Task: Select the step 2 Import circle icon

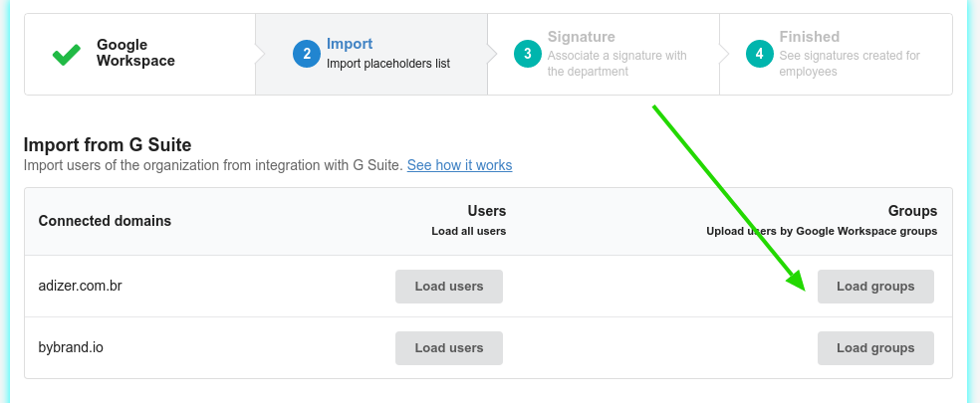Action: point(307,54)
